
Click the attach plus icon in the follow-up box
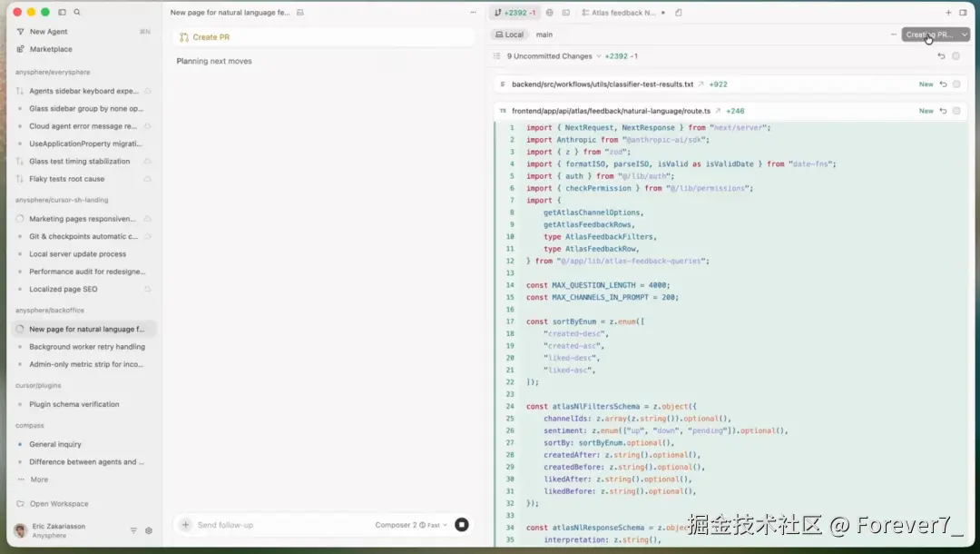(186, 525)
